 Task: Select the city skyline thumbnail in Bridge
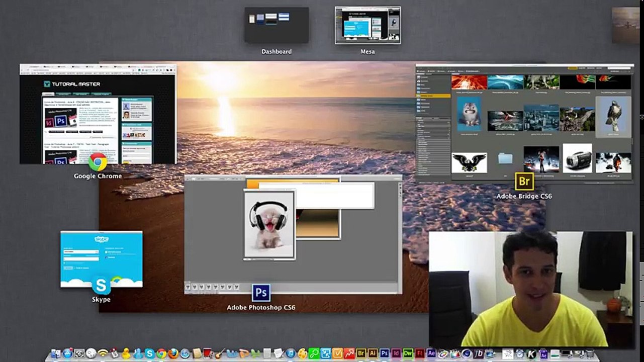pyautogui.click(x=541, y=119)
